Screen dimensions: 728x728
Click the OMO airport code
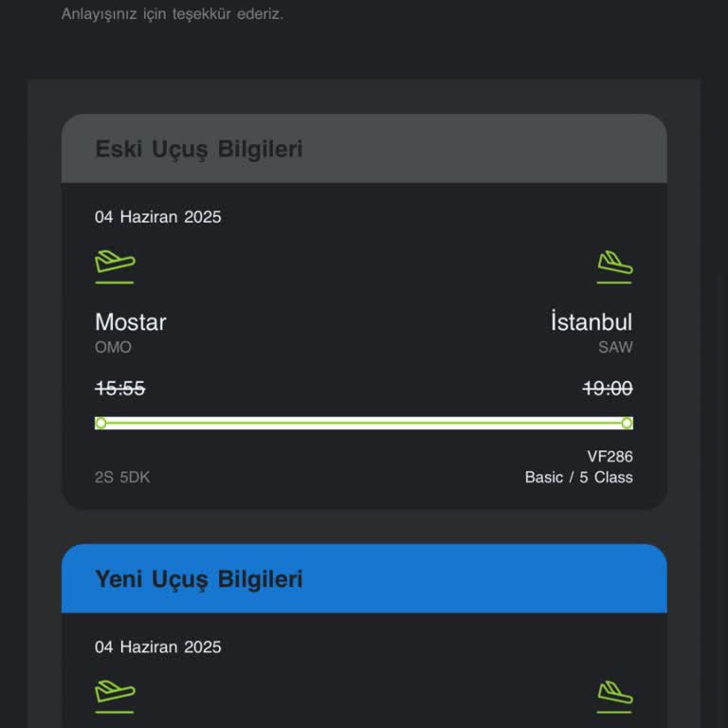click(113, 347)
